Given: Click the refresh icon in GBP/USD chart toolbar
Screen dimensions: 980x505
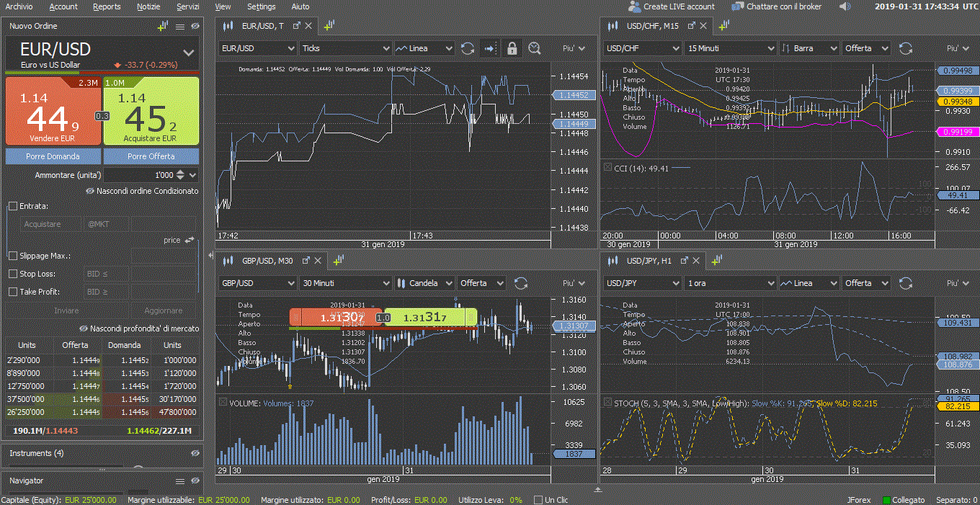Looking at the screenshot, I should tap(520, 283).
